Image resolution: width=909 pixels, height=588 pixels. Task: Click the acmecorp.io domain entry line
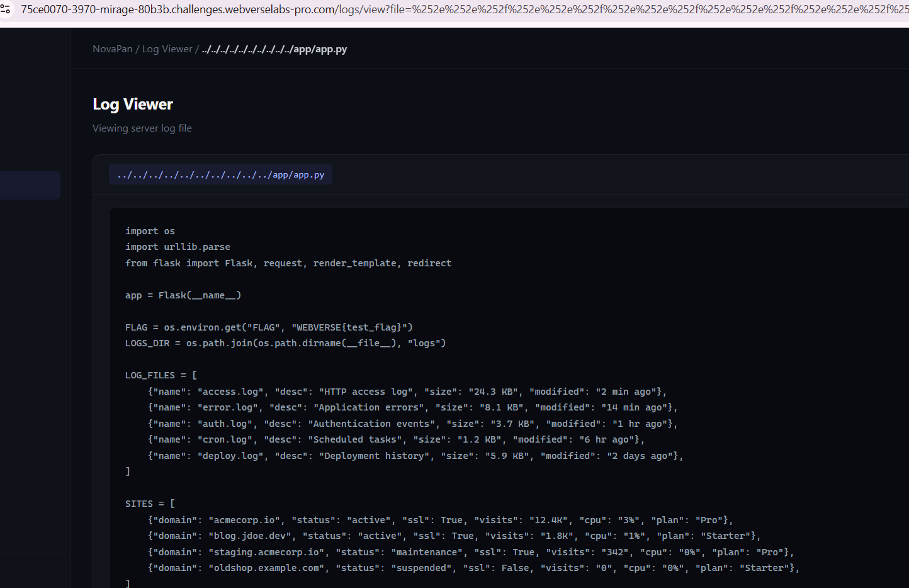(x=440, y=520)
